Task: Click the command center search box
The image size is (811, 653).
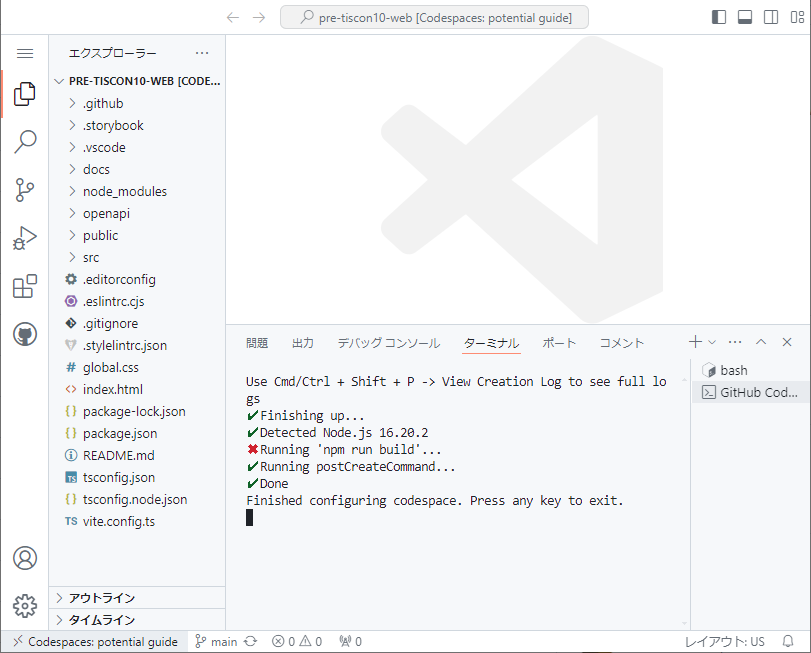Action: [x=433, y=17]
